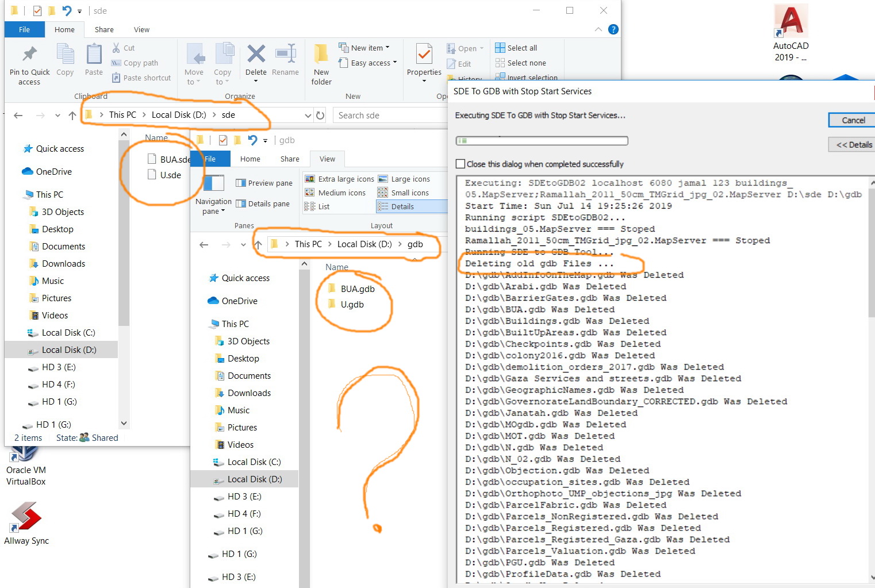Click the Delete icon in Organize group
Screen dimensions: 875x588
[x=256, y=55]
